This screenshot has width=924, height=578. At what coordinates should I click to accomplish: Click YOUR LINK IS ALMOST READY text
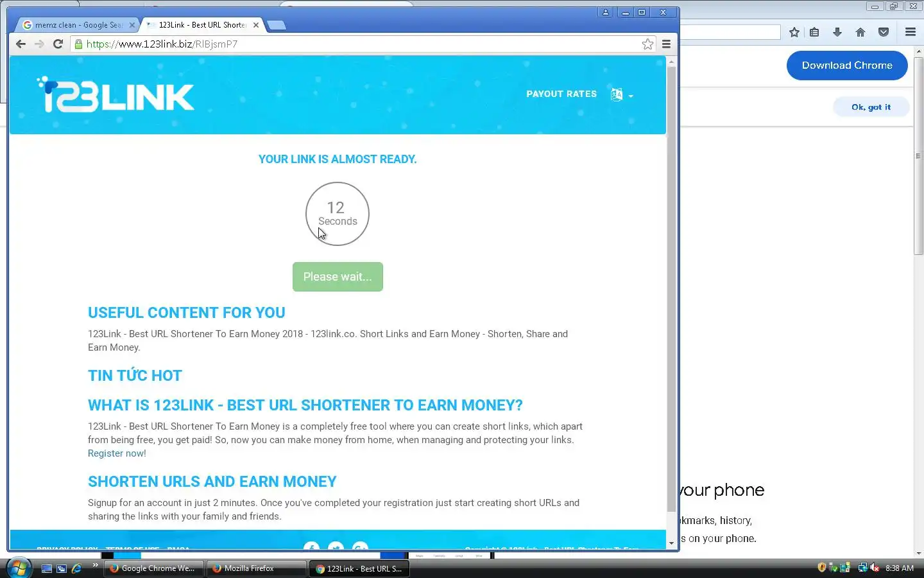pyautogui.click(x=338, y=159)
